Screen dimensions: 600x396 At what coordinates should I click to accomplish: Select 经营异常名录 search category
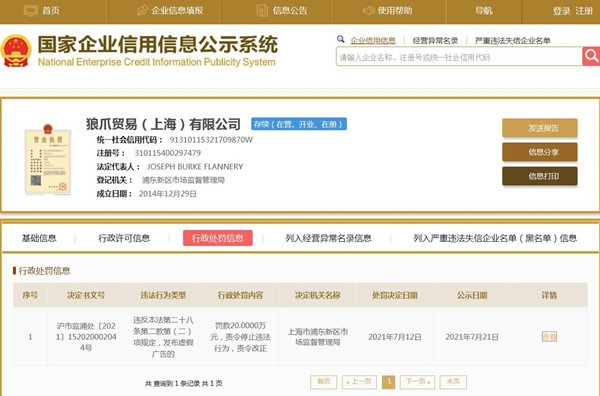coord(435,41)
